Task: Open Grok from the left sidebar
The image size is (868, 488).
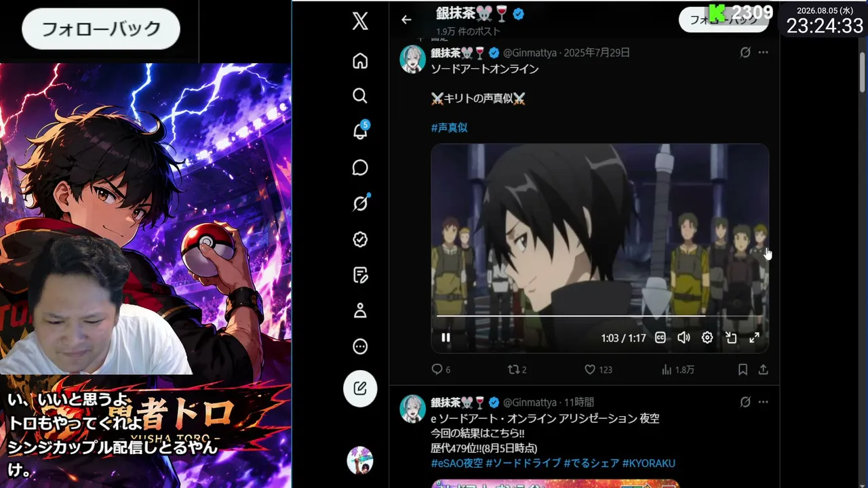Action: coord(360,203)
